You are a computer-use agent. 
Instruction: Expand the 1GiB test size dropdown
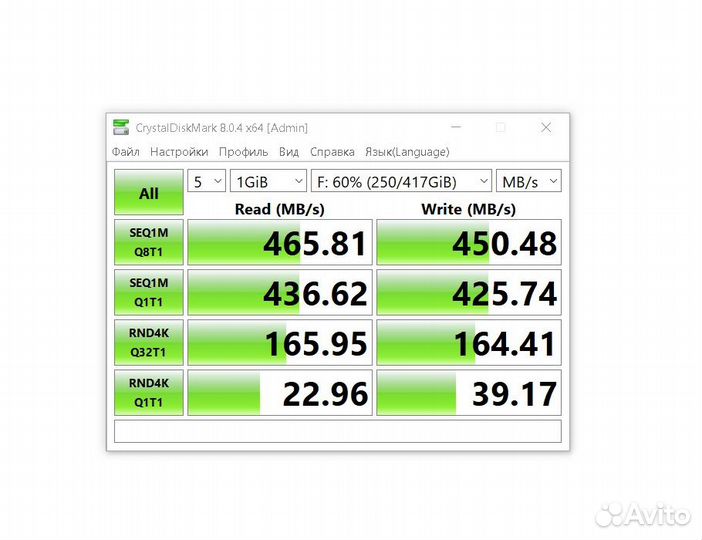(x=268, y=181)
